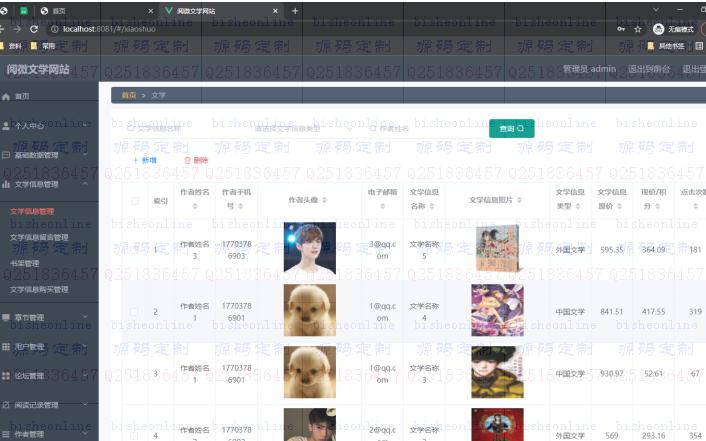Sort by 文学信息类型 column sort arrows
Screen dimensions: 706x441
click(578, 206)
